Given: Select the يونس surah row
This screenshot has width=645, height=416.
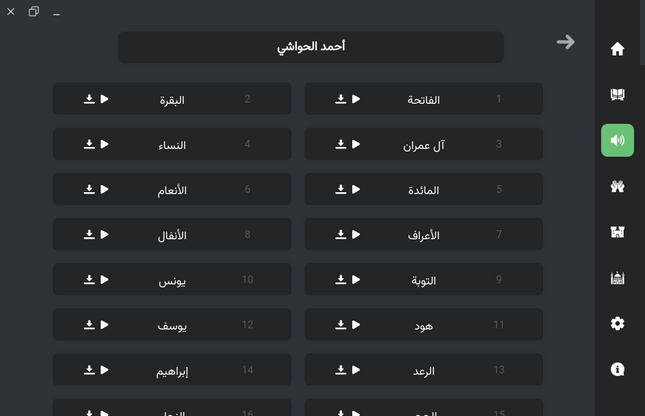Looking at the screenshot, I should pos(172,280).
